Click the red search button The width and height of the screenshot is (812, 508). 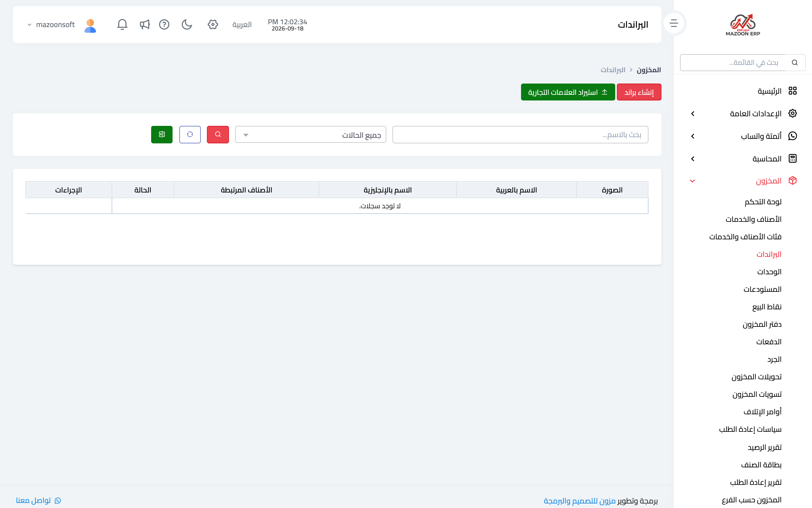pyautogui.click(x=218, y=134)
